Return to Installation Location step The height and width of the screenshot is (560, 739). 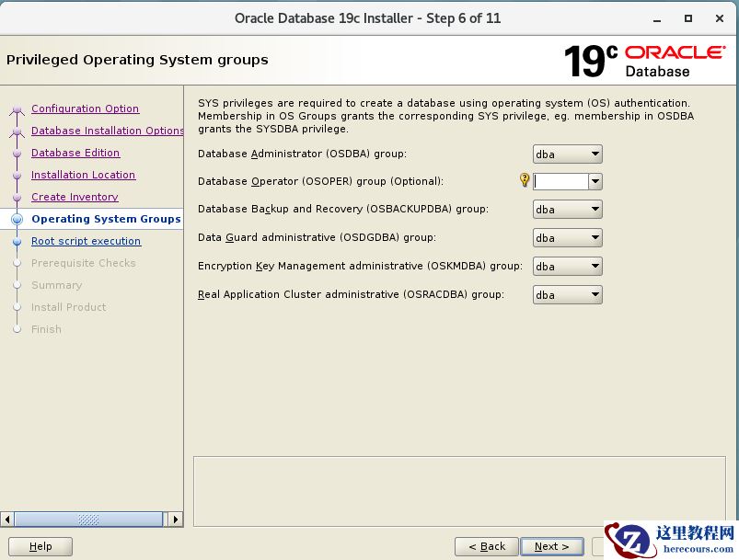[x=84, y=175]
